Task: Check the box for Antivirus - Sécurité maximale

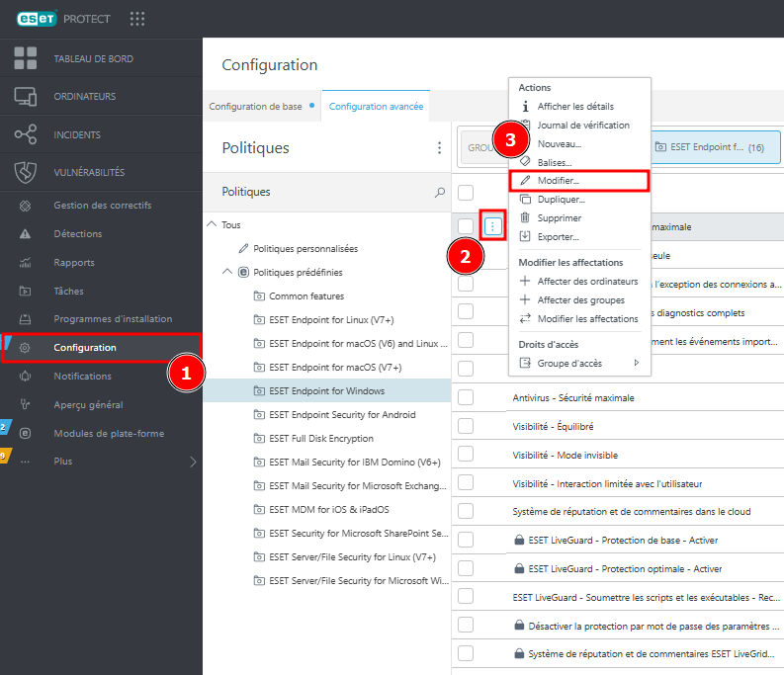Action: pos(466,397)
